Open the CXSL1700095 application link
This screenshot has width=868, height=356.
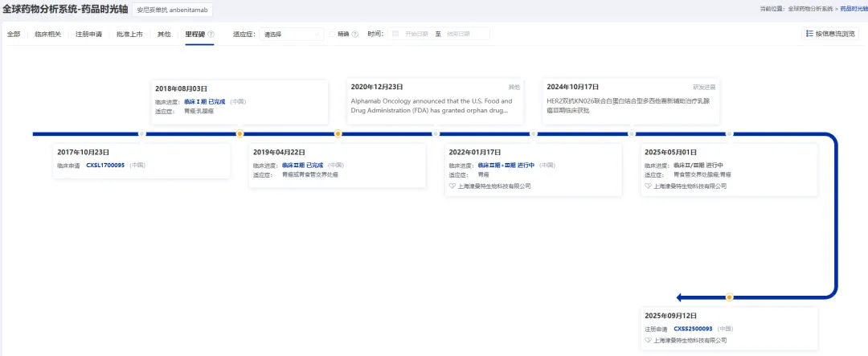click(105, 165)
